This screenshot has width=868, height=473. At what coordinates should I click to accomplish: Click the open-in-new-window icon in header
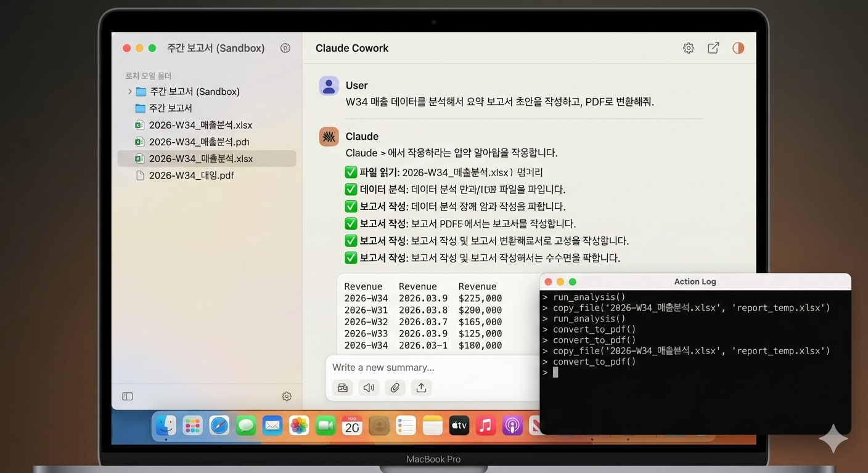[x=713, y=48]
